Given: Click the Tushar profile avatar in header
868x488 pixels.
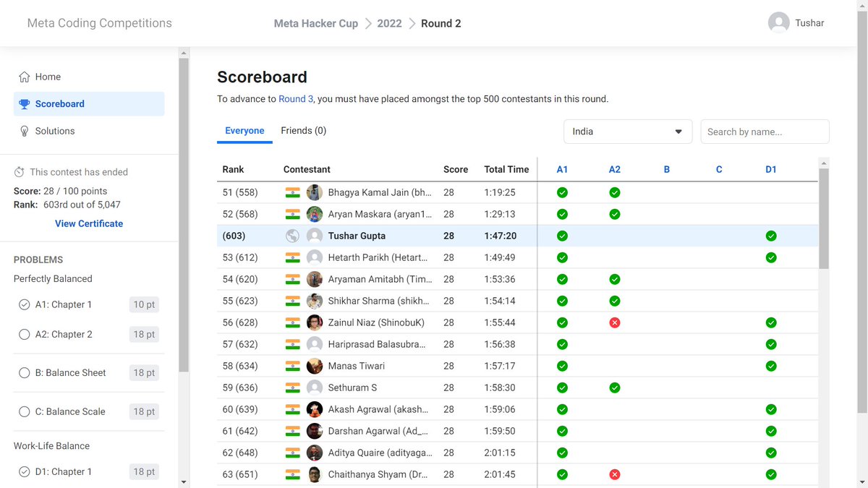Looking at the screenshot, I should (x=778, y=23).
